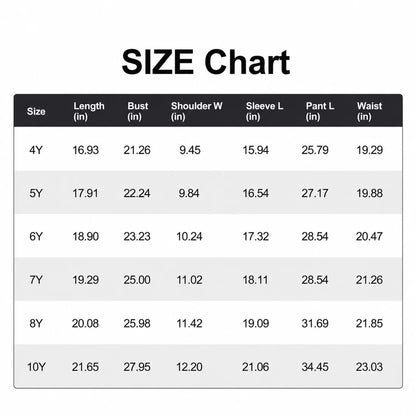Click the Sleeve L (in) header
This screenshot has height=416, width=416.
tap(264, 111)
